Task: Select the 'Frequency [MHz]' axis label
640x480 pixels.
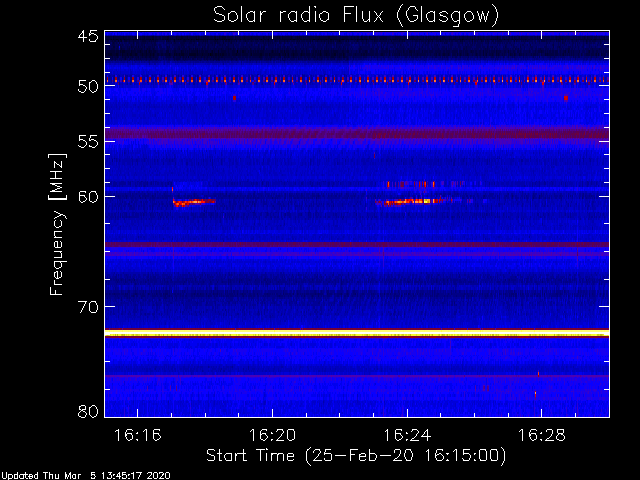Action: [57, 224]
